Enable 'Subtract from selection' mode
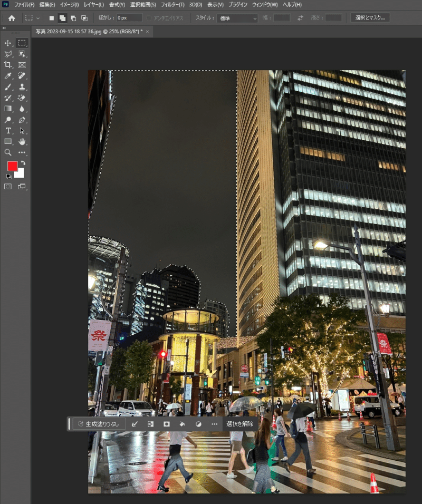Viewport: 422px width, 504px height. pyautogui.click(x=73, y=18)
